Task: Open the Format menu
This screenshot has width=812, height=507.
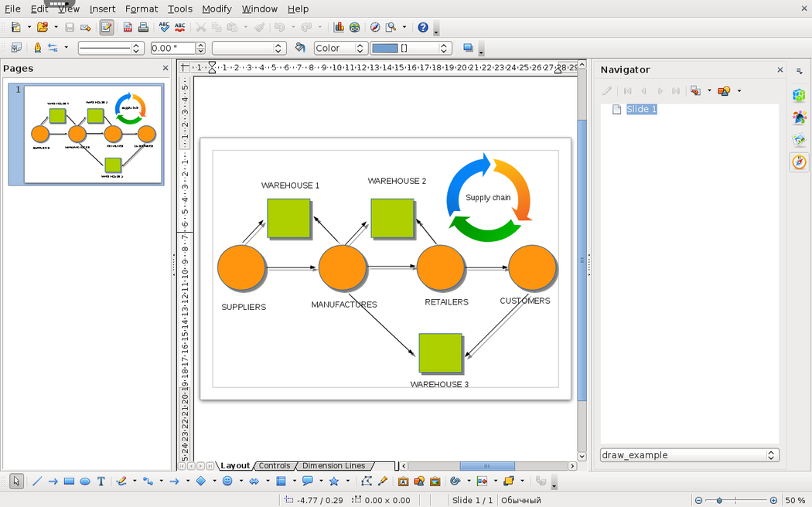Action: pos(142,9)
